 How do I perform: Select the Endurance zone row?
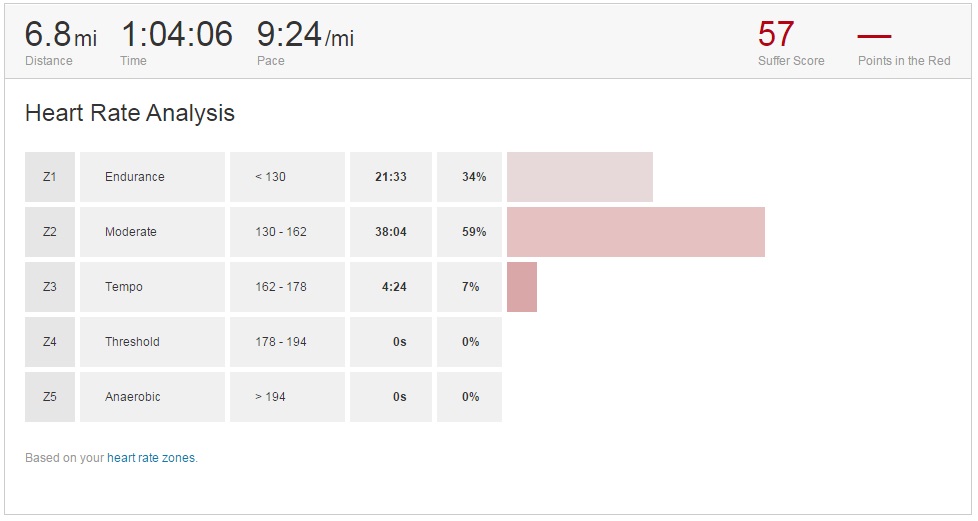click(x=135, y=177)
